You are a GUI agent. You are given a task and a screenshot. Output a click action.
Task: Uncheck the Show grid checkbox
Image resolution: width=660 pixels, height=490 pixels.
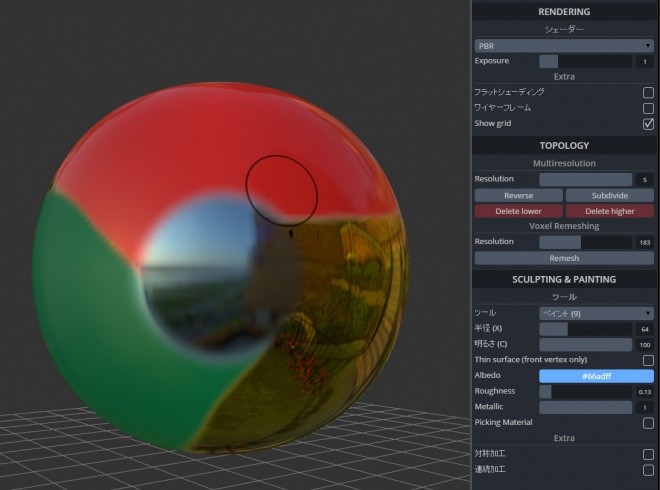[648, 124]
